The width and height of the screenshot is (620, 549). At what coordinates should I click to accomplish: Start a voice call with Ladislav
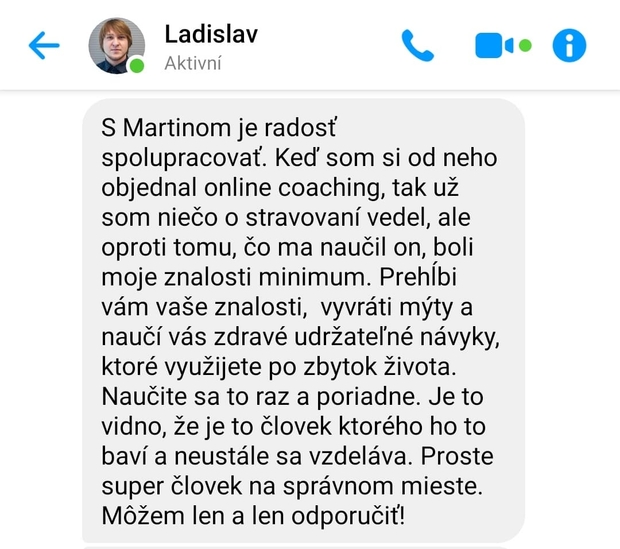418,45
